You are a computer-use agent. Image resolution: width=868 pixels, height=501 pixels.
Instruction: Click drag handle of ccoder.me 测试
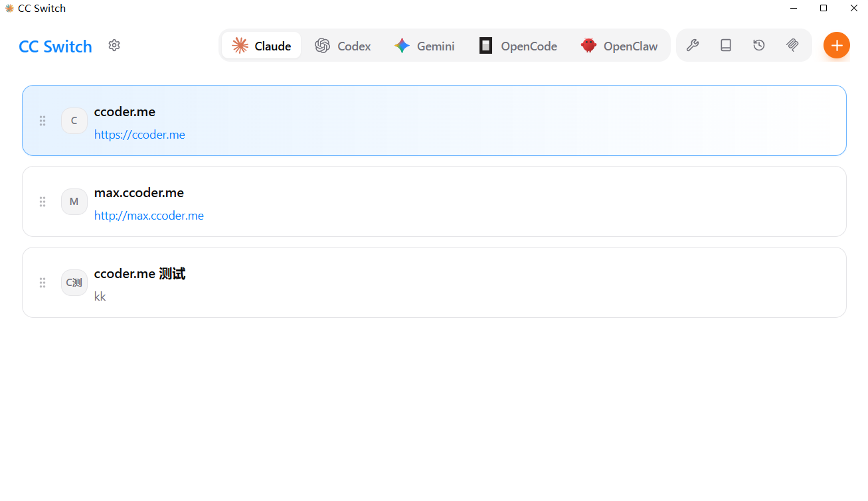(43, 283)
